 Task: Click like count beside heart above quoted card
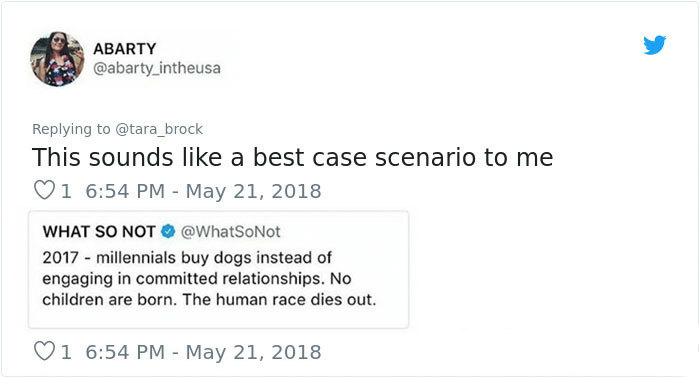point(66,191)
